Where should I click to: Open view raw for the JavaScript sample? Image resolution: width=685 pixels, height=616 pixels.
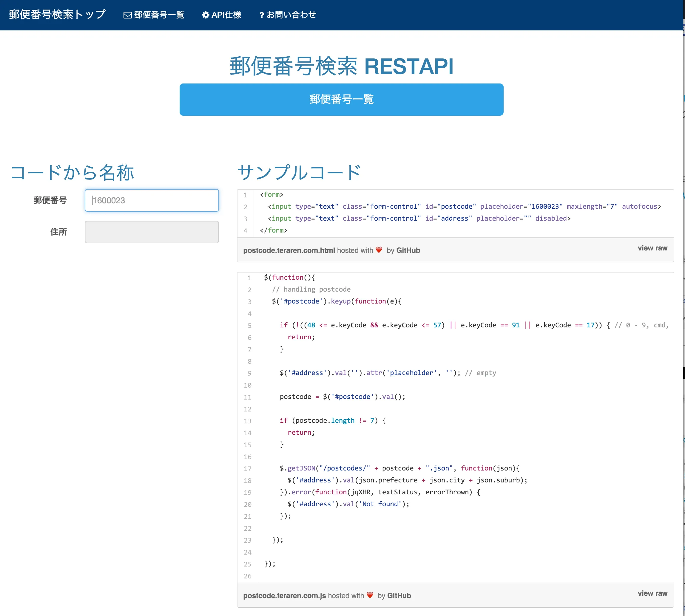tap(652, 593)
